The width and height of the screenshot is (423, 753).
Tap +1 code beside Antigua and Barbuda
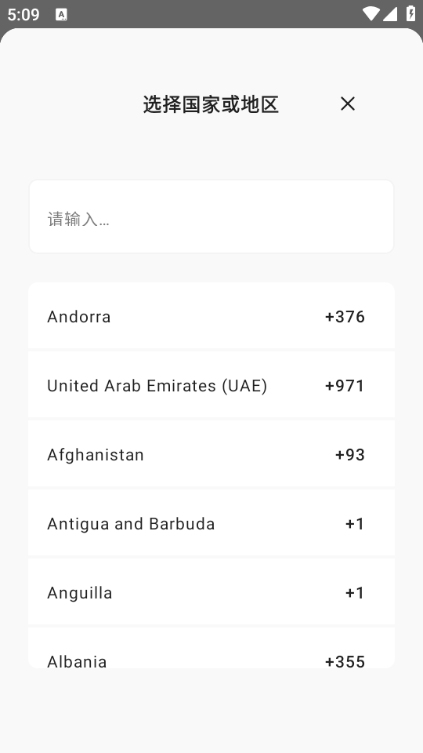[355, 524]
